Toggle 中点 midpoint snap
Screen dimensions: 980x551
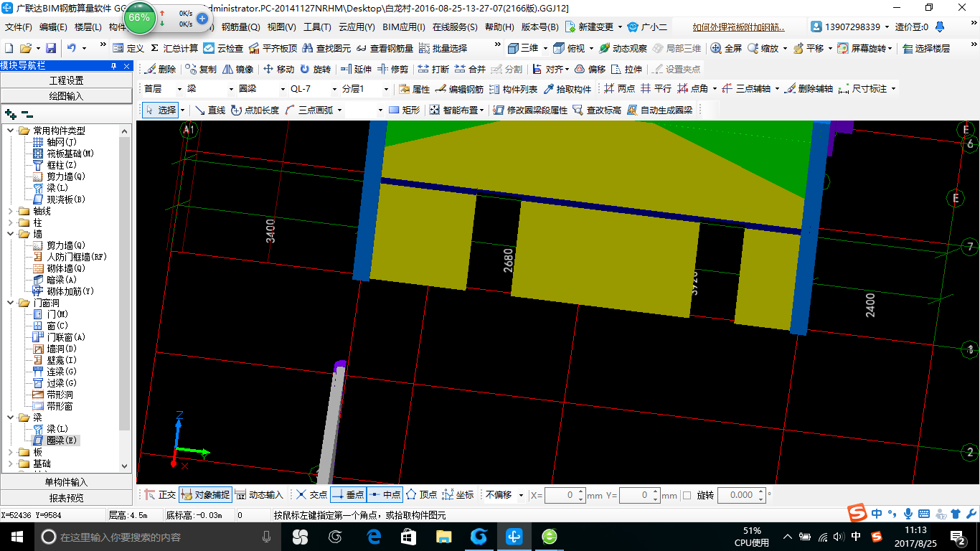[x=385, y=494]
